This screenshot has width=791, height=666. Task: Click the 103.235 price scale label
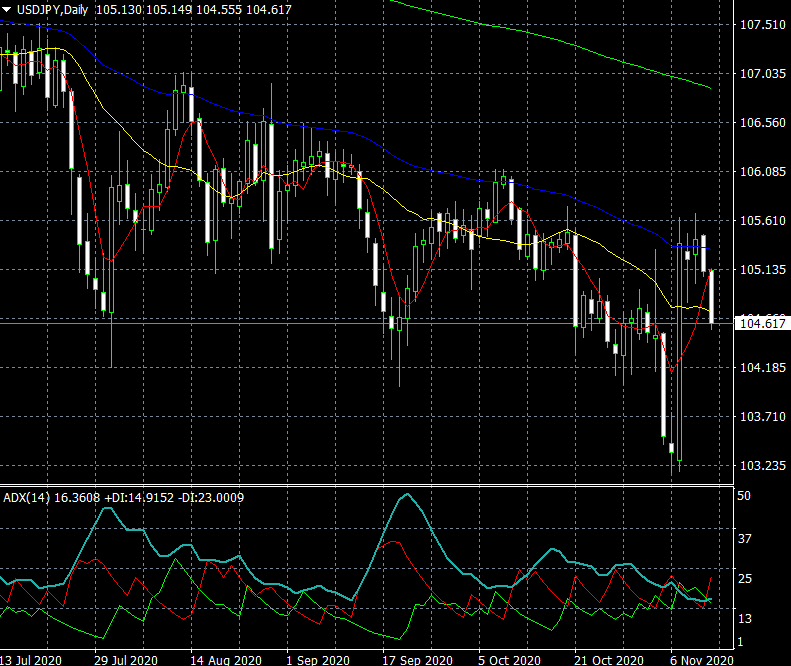point(762,466)
